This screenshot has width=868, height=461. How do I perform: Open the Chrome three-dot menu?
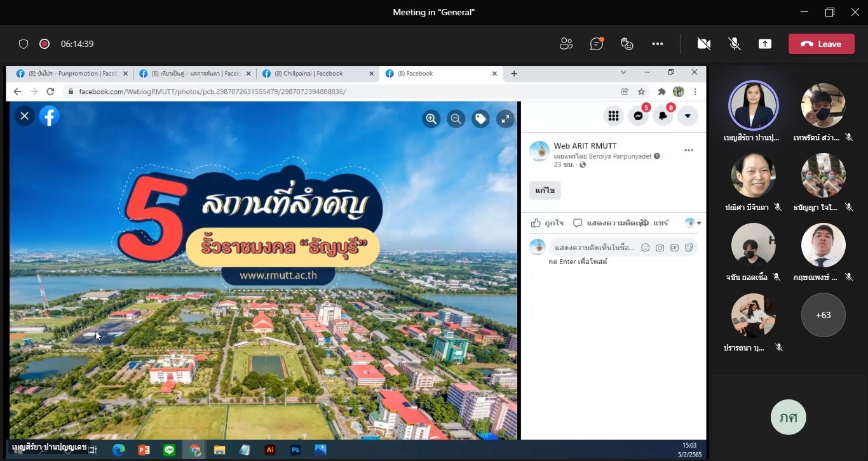pos(695,91)
